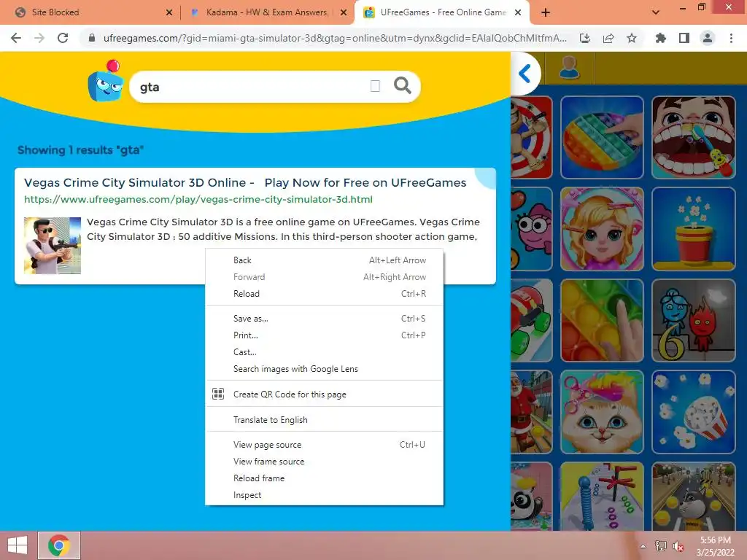Open a new tab with plus button
747x560 pixels.
(x=546, y=12)
